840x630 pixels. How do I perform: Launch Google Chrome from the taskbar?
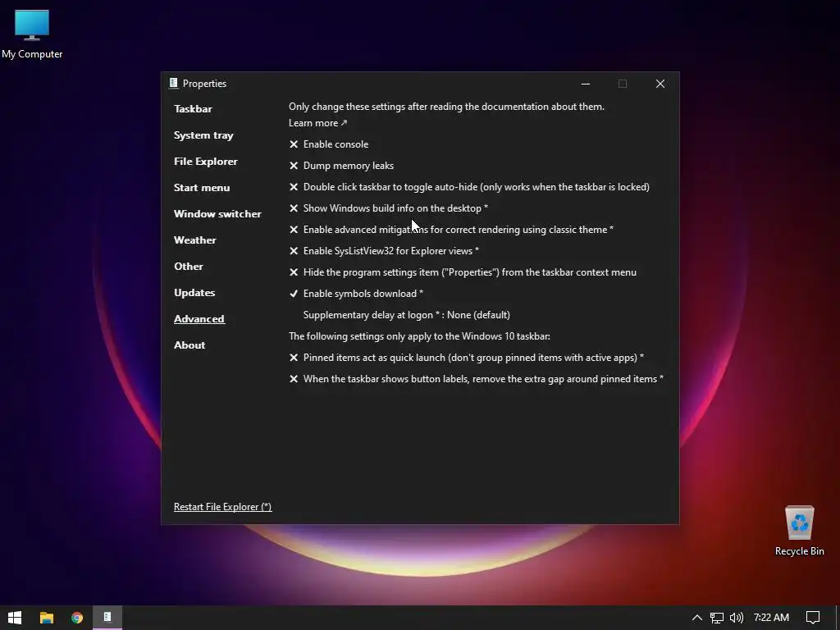[x=77, y=618]
